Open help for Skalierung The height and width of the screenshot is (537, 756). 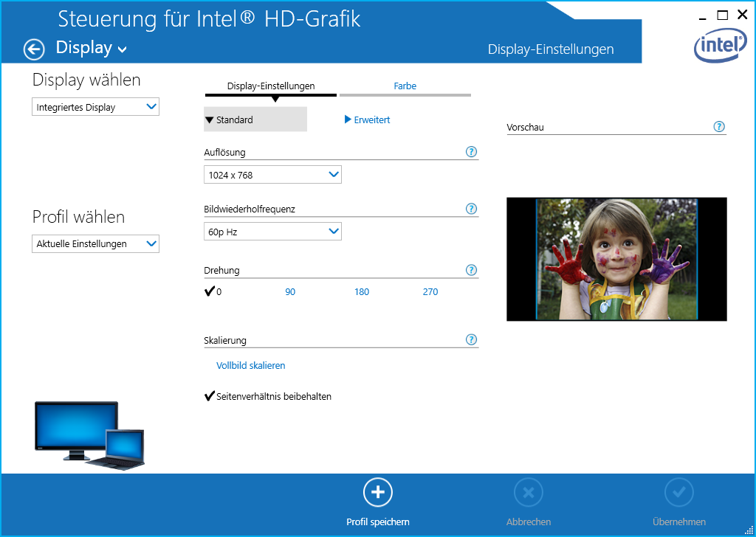[471, 340]
